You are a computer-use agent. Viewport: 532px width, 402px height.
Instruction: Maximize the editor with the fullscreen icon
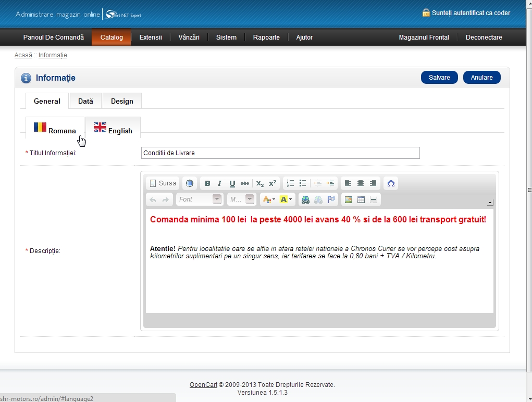190,183
